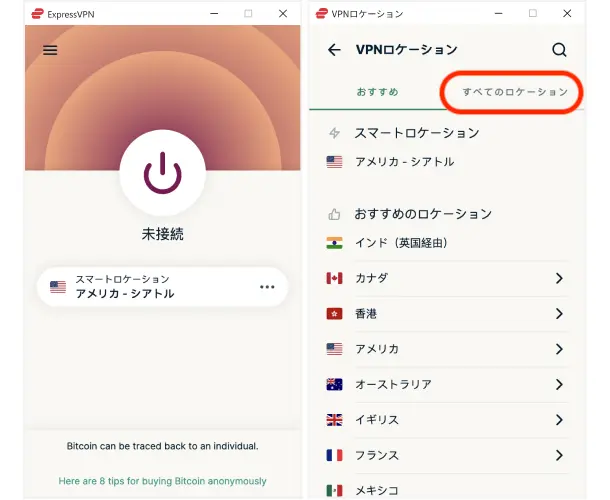610x500 pixels.
Task: Click the US flag in the smart location card
Action: (x=58, y=287)
